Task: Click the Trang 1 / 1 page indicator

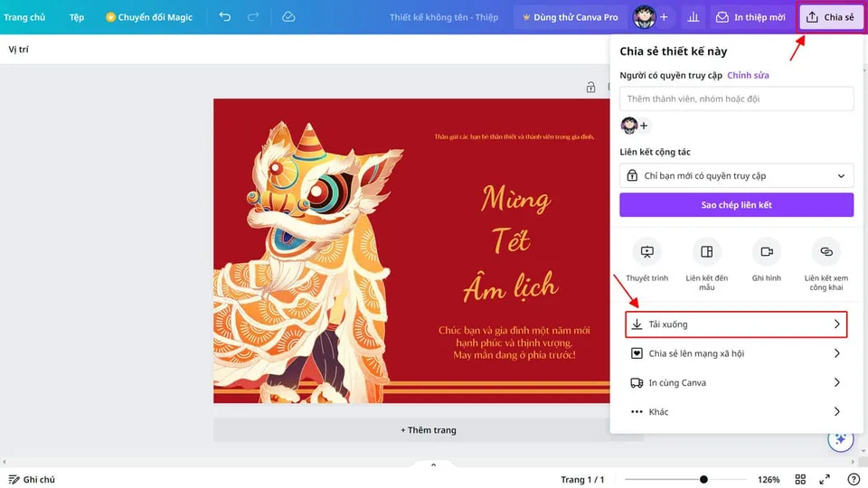Action: click(581, 479)
